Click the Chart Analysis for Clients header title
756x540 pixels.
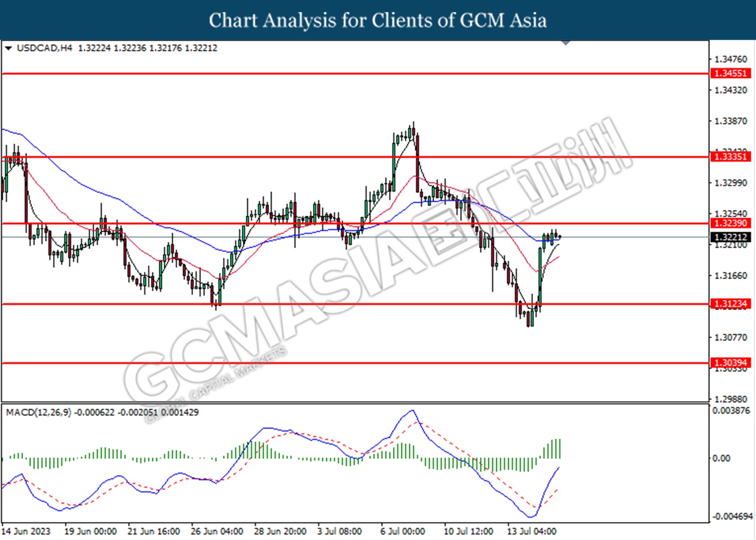(x=378, y=20)
